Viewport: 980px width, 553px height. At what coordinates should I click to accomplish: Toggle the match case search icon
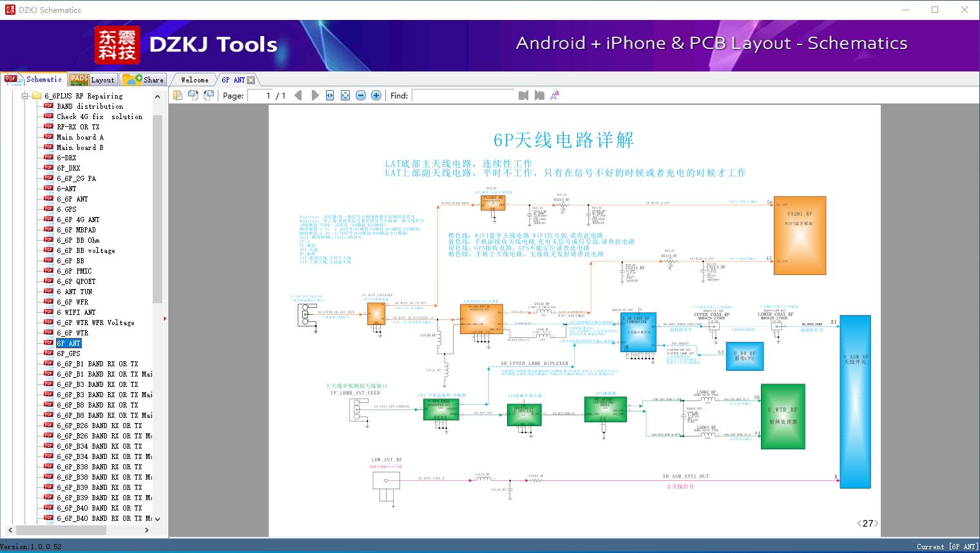pyautogui.click(x=555, y=95)
